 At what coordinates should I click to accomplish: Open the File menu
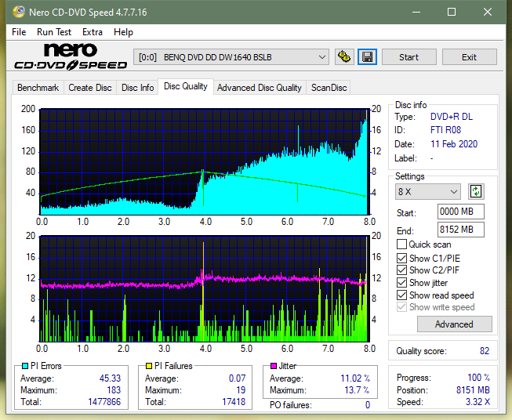click(x=19, y=32)
